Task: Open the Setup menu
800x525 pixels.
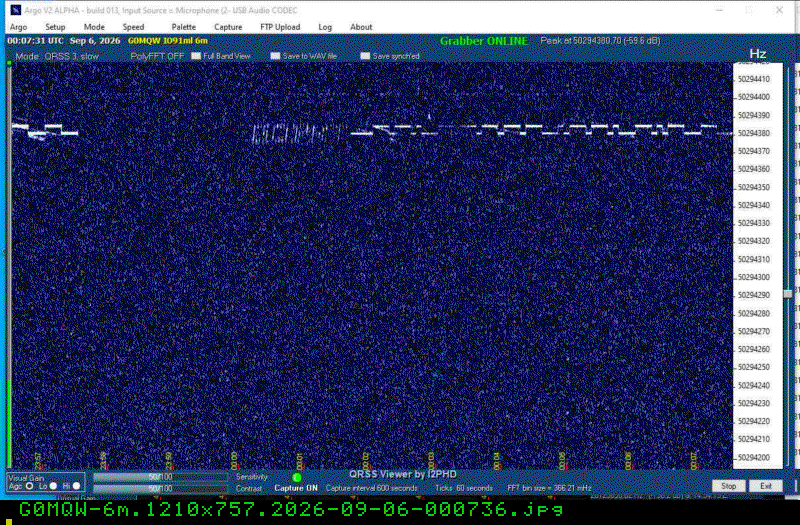Action: [55, 27]
